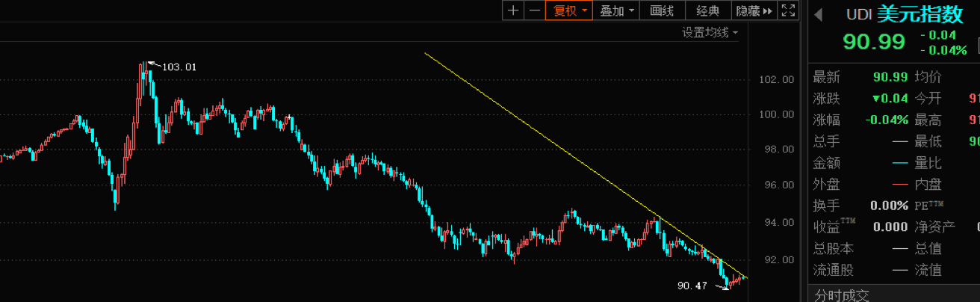The image size is (980, 302).
Task: Open 设置均线 moving average settings
Action: (x=710, y=32)
